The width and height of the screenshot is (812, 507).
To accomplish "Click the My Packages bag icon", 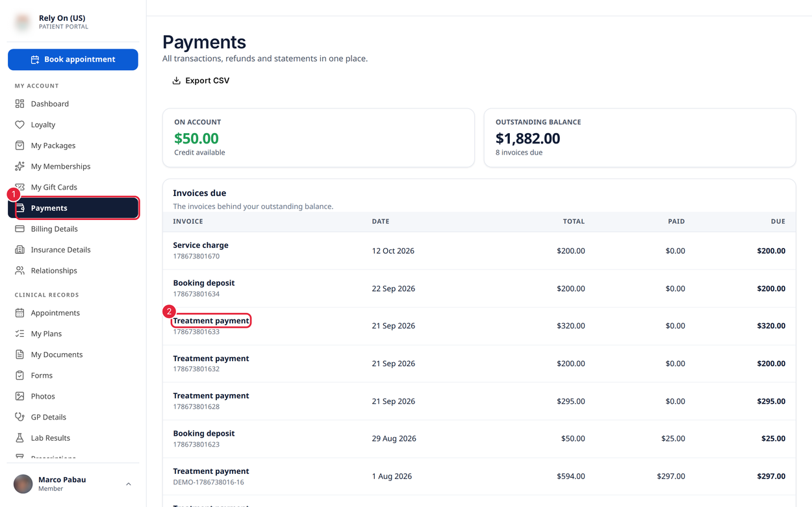I will point(19,145).
